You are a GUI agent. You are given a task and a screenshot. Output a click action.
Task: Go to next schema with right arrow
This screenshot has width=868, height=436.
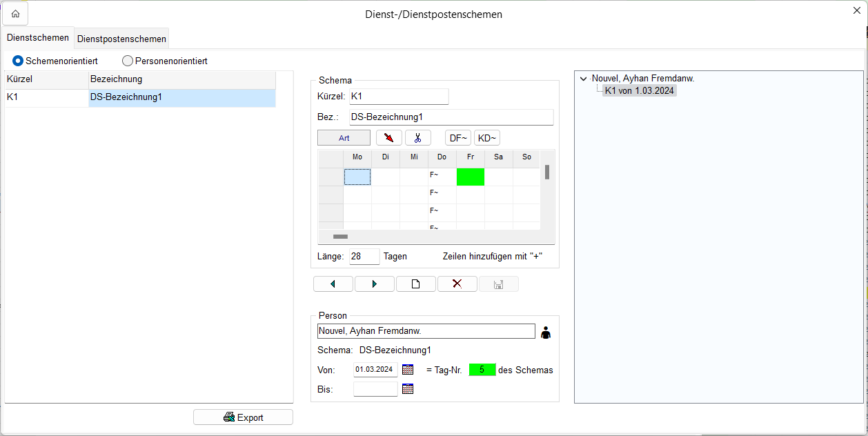coord(375,284)
